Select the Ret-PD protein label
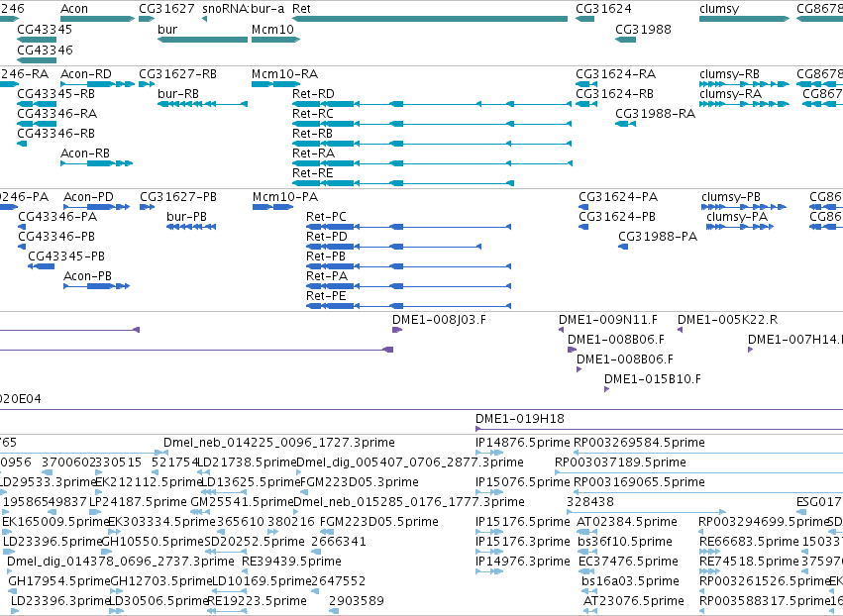 tap(327, 237)
